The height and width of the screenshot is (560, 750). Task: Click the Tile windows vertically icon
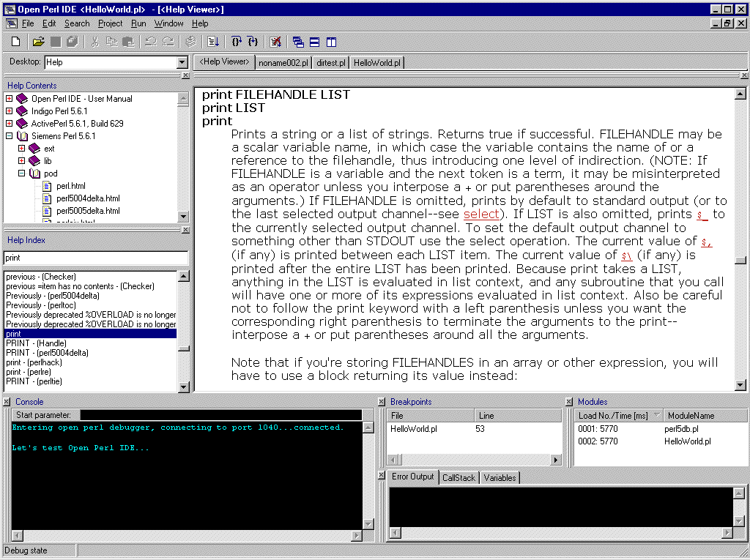click(x=330, y=42)
